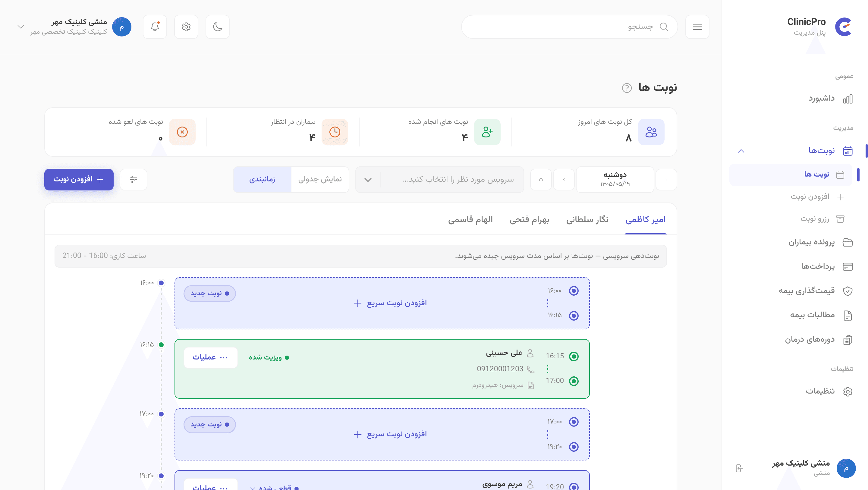Click logout icon in sidebar footer
This screenshot has width=868, height=490.
click(x=739, y=468)
